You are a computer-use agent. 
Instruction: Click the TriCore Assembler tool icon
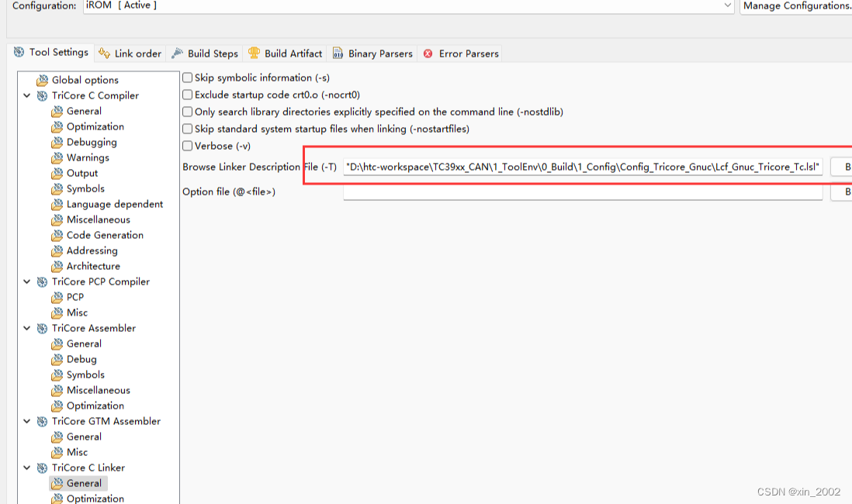[42, 328]
